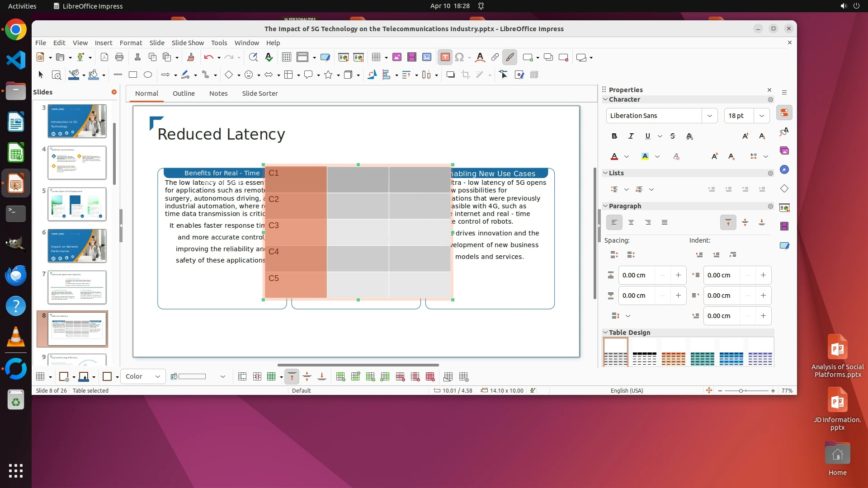
Task: Open the Slide Show menu
Action: tap(188, 42)
